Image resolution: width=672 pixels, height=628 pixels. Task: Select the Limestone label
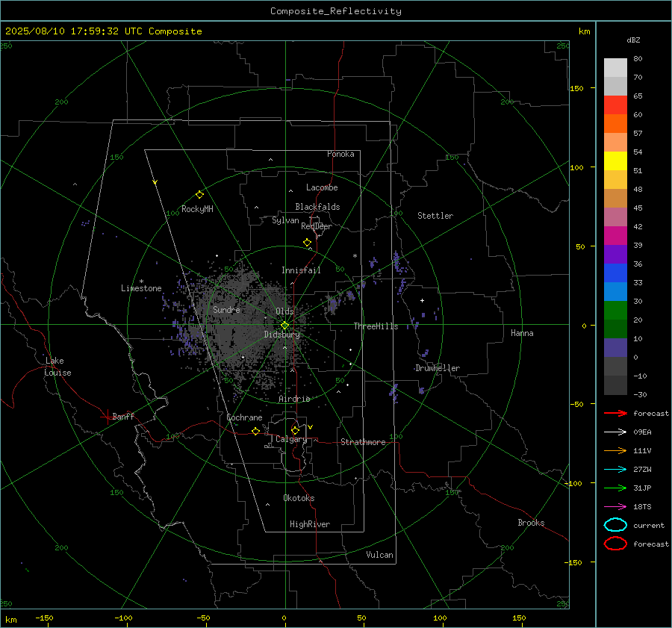[141, 288]
